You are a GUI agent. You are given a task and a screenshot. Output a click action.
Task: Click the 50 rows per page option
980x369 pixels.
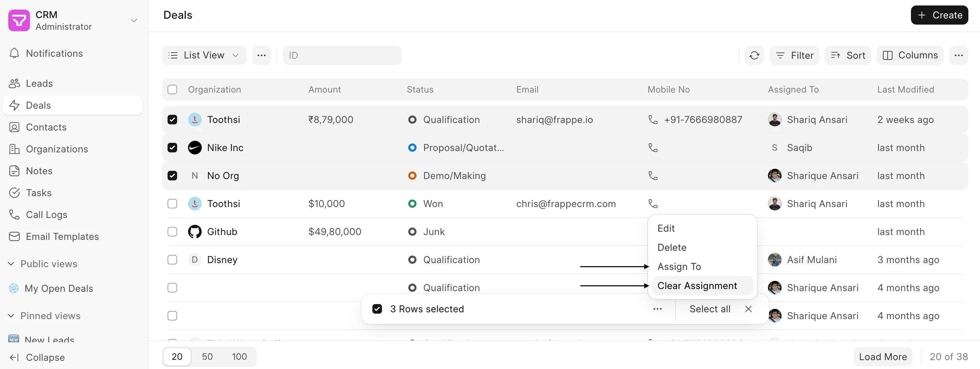(x=207, y=356)
